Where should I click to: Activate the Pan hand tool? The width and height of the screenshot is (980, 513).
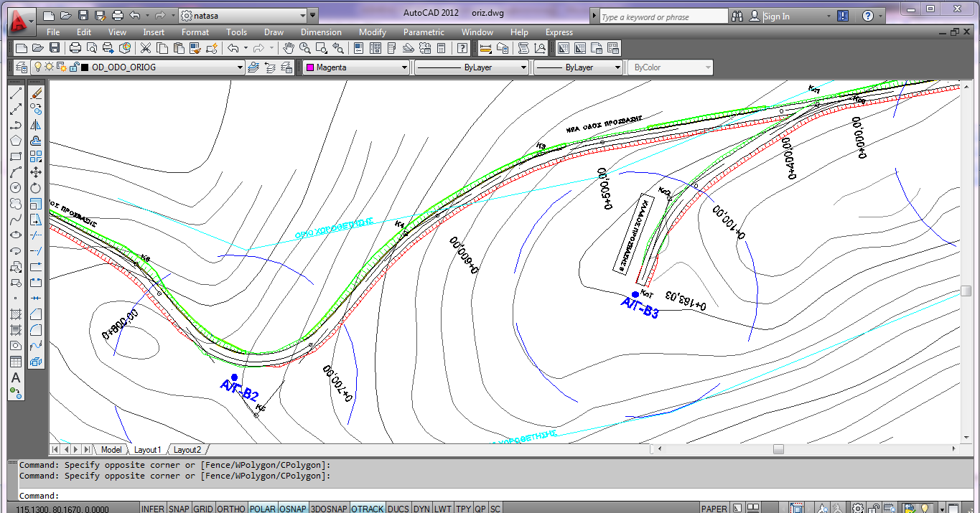289,48
